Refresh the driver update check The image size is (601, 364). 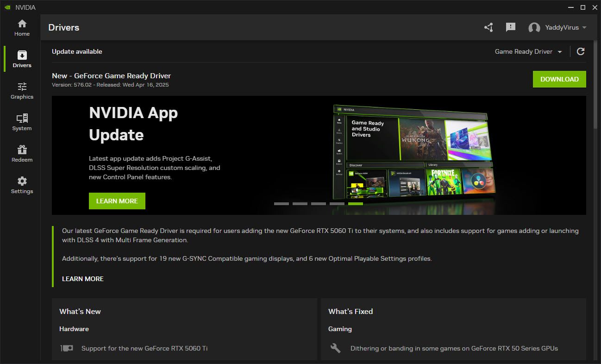(581, 51)
